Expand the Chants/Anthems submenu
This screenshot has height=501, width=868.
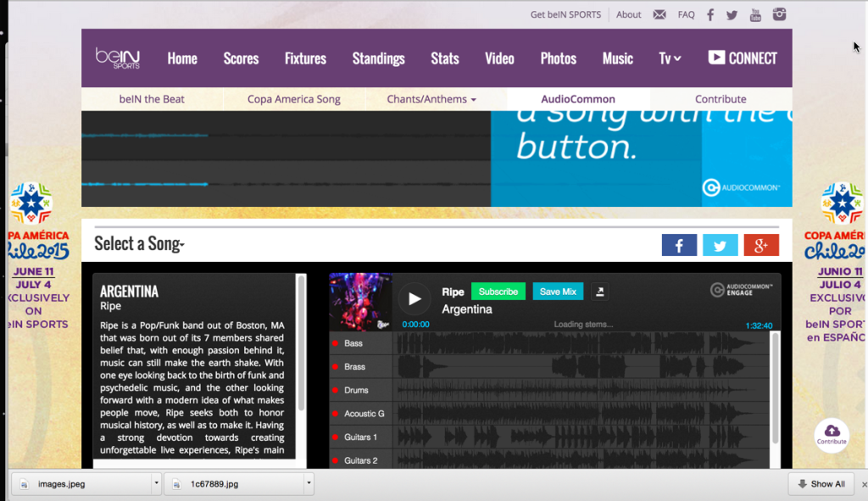click(x=431, y=99)
